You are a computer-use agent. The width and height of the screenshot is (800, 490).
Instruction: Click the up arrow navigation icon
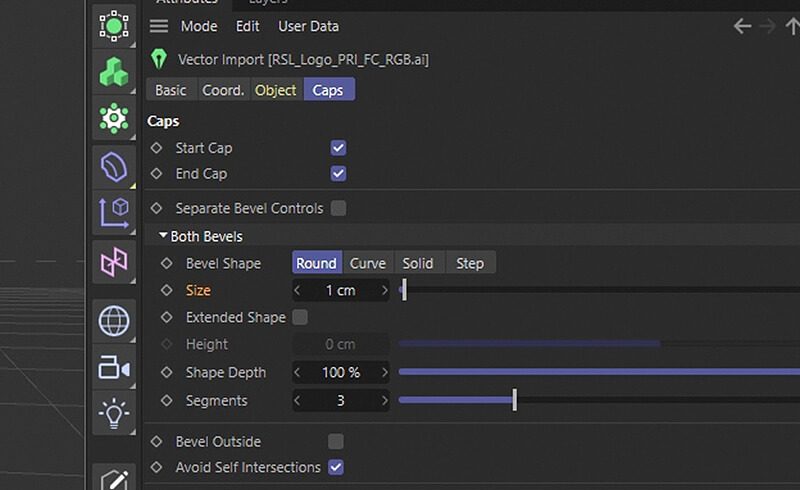point(793,26)
